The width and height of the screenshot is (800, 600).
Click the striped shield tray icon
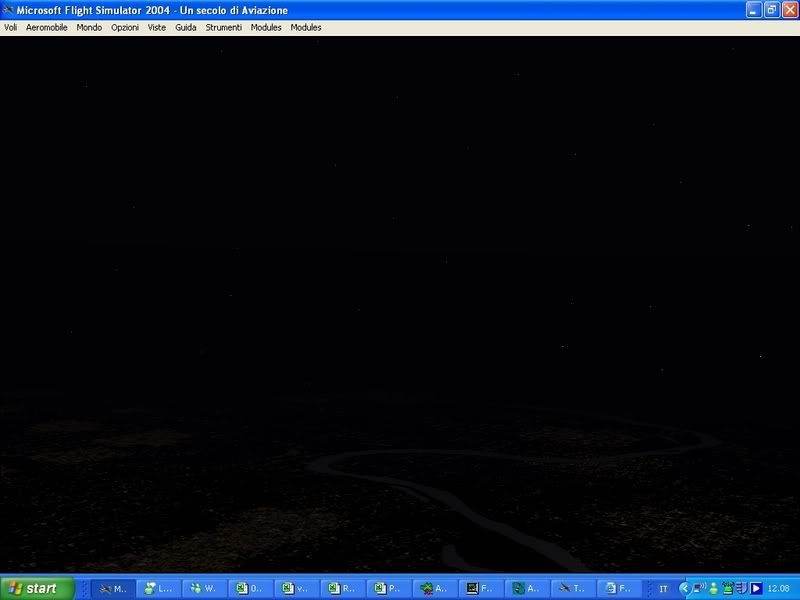tap(741, 589)
